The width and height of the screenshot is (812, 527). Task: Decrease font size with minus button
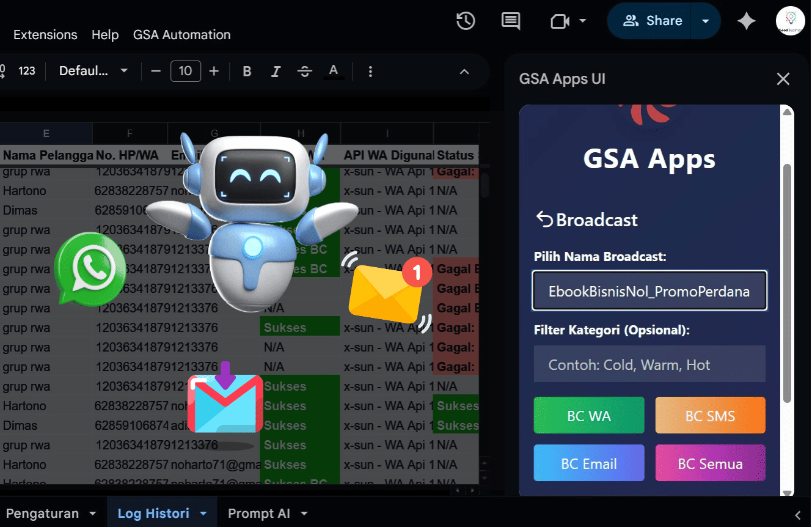point(156,71)
